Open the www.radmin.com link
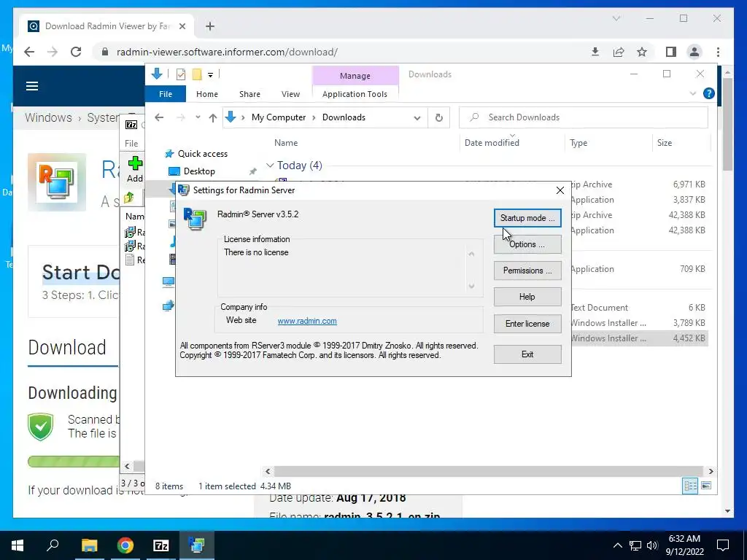 (x=307, y=321)
